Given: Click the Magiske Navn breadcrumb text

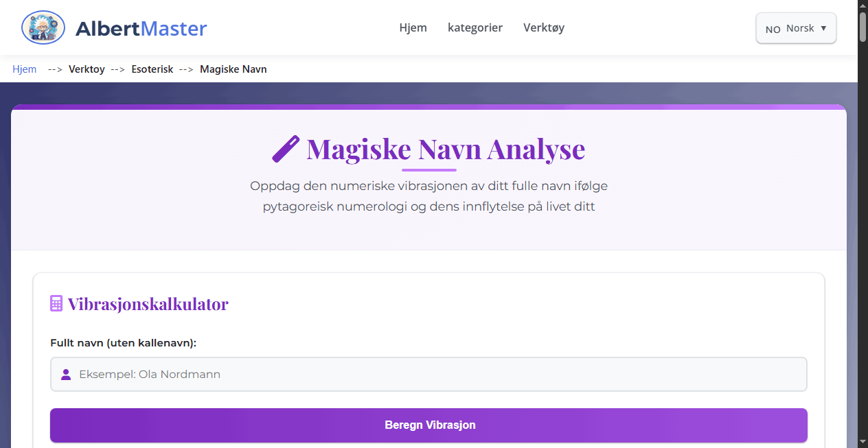Looking at the screenshot, I should pyautogui.click(x=233, y=69).
